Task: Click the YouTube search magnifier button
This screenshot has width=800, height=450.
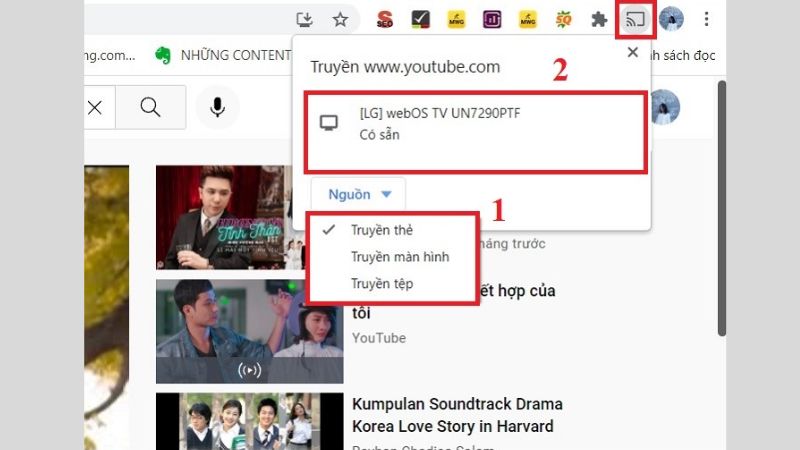Action: click(x=150, y=107)
